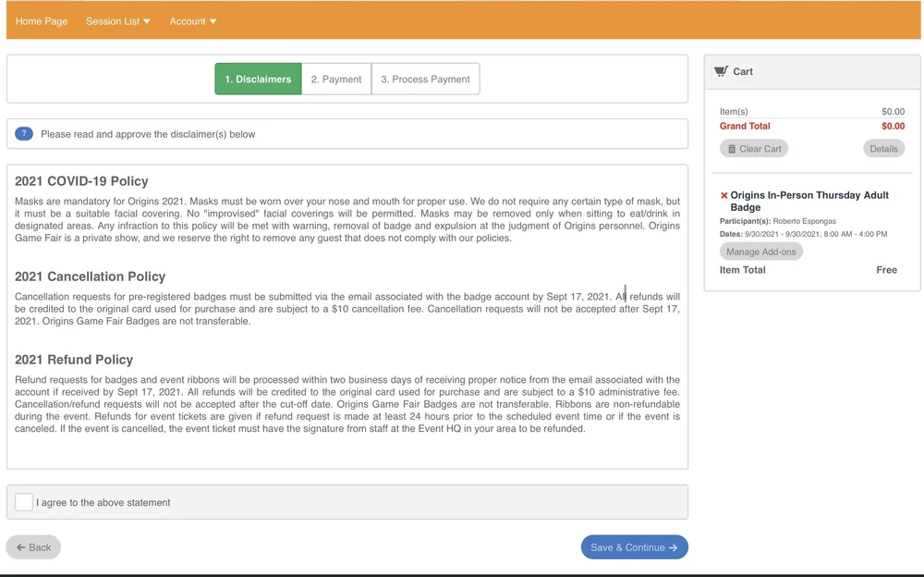Go Back using the Back button
Viewport: 924px width, 577px height.
point(33,547)
